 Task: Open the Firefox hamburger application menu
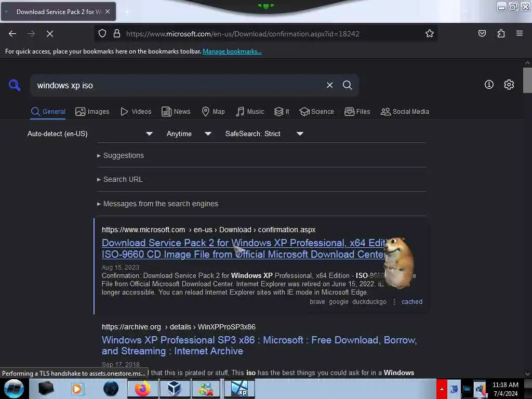tap(520, 33)
